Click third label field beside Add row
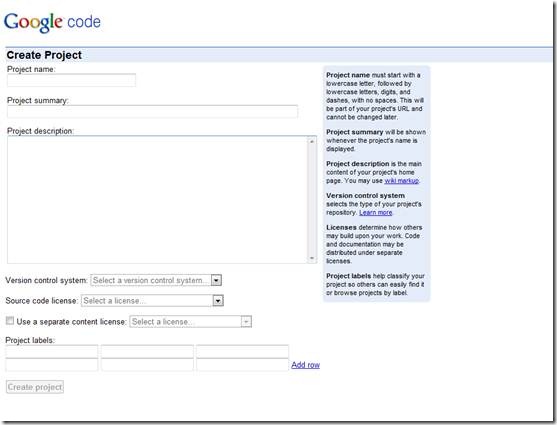Screen dimensions: 557x425 (243, 365)
